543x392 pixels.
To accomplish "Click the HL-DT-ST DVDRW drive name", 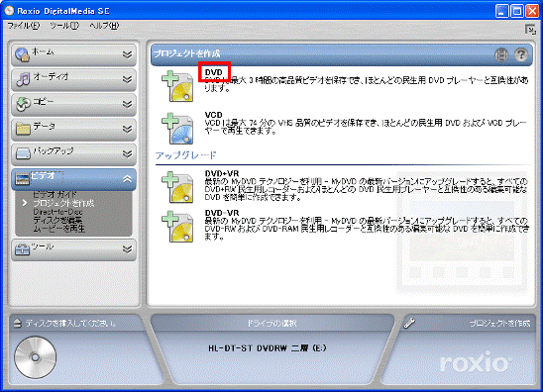I will coord(267,348).
